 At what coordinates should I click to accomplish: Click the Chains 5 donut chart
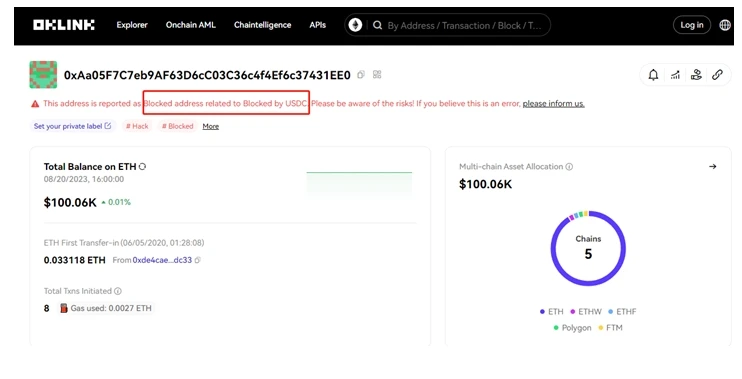coord(588,248)
